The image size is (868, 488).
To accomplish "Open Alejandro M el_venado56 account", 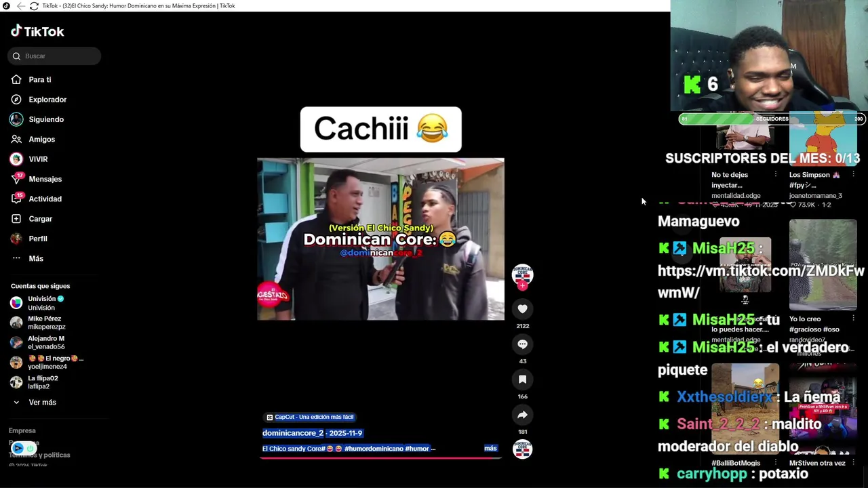I will click(47, 342).
